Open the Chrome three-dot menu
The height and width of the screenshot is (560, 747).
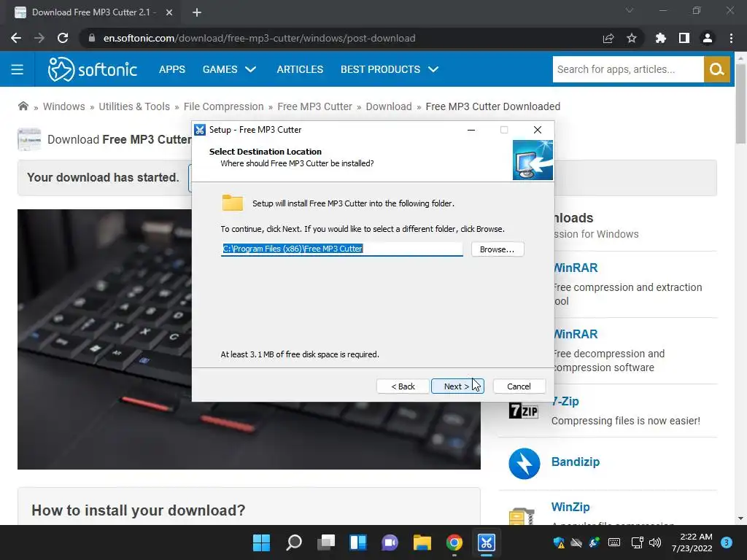click(x=731, y=38)
